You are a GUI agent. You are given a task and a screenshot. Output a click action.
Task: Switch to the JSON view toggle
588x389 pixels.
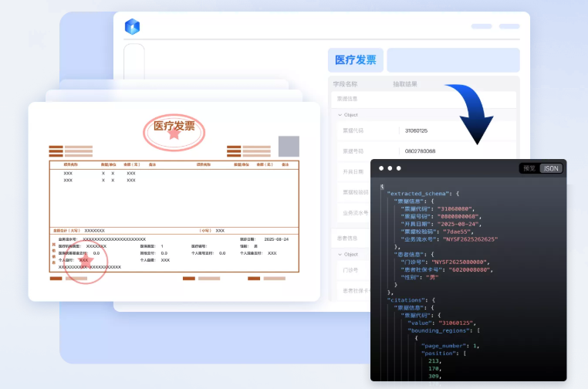pyautogui.click(x=551, y=168)
